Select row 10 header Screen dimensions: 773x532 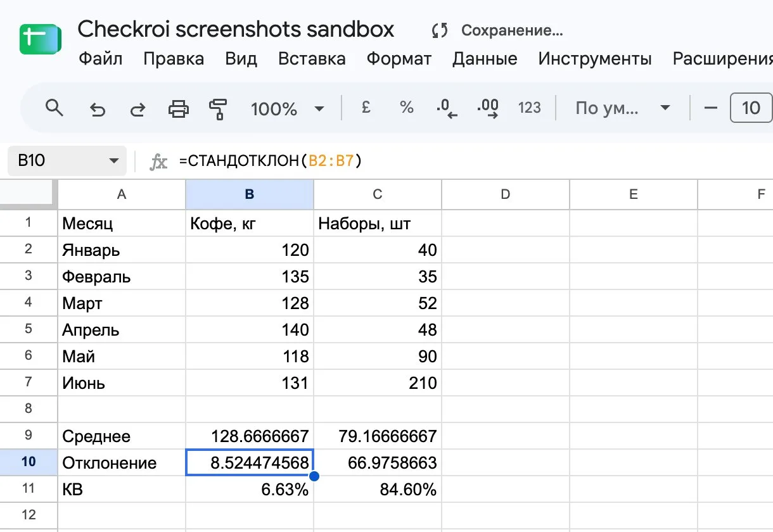(x=29, y=462)
